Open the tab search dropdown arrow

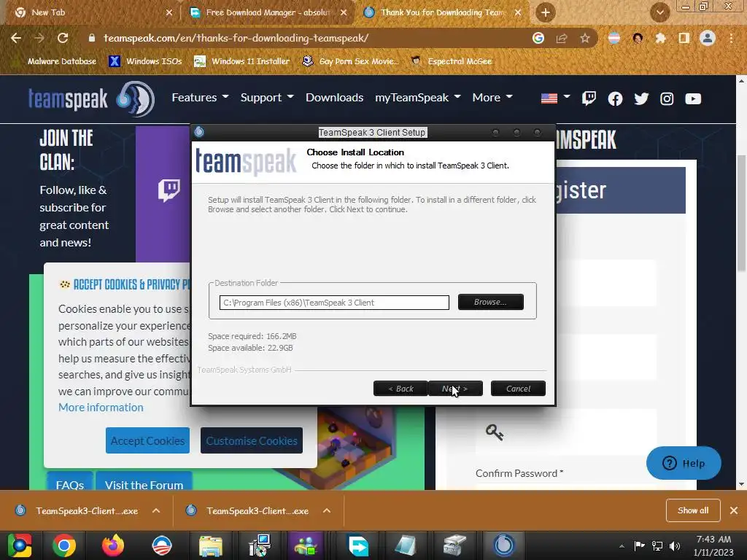tap(660, 12)
